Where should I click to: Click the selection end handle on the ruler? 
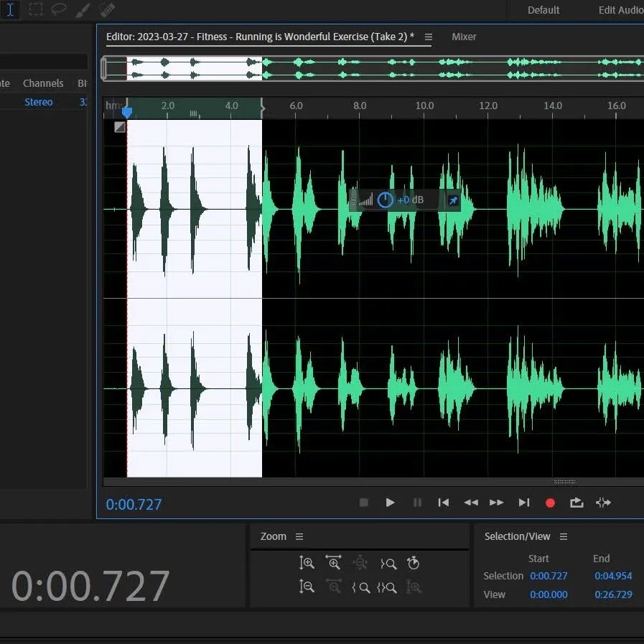(263, 108)
